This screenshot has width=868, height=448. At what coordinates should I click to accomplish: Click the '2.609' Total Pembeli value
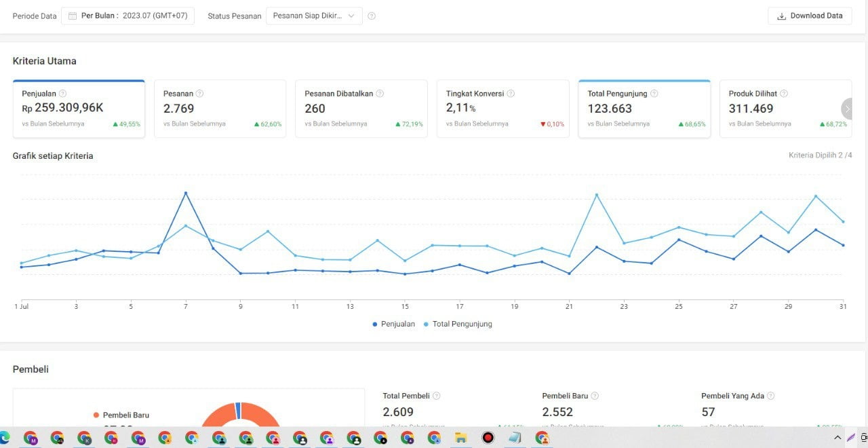point(398,412)
